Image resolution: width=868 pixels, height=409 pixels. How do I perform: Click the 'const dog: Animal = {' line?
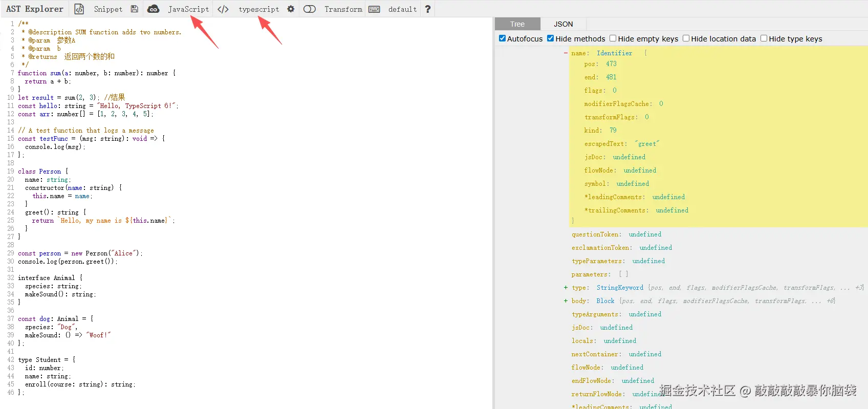(x=56, y=319)
